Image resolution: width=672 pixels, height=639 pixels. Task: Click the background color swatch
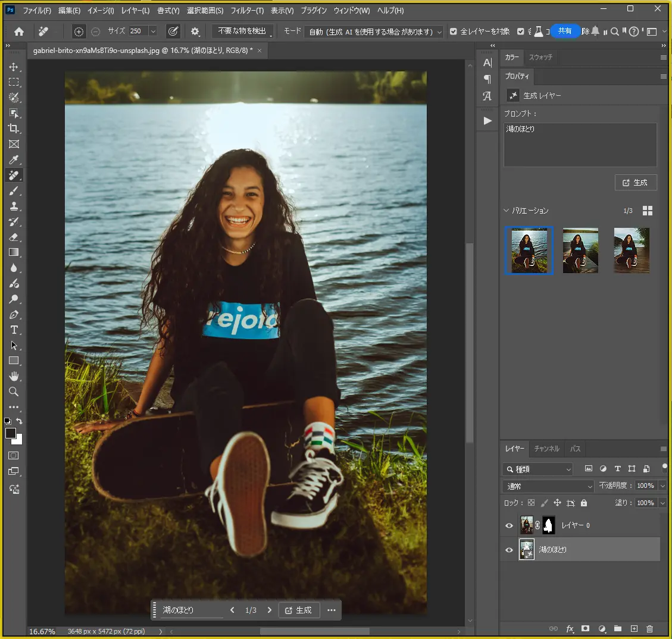(19, 440)
